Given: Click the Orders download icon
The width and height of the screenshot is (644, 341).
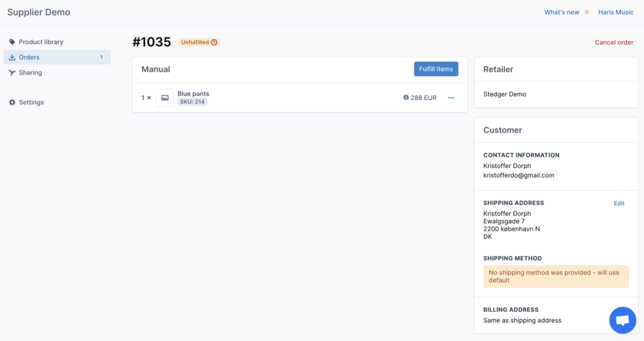Looking at the screenshot, I should 12,57.
